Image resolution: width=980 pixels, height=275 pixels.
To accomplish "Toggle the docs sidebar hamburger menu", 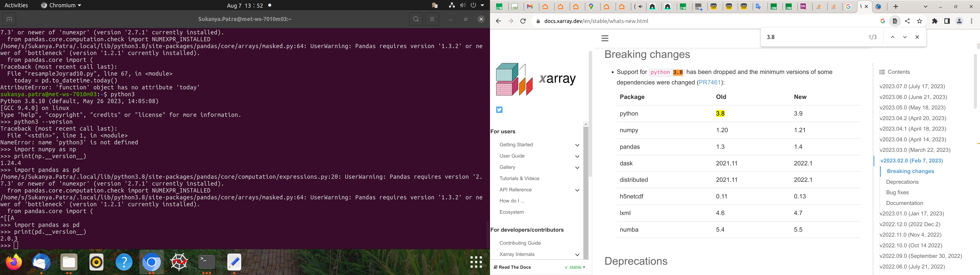I will [605, 38].
